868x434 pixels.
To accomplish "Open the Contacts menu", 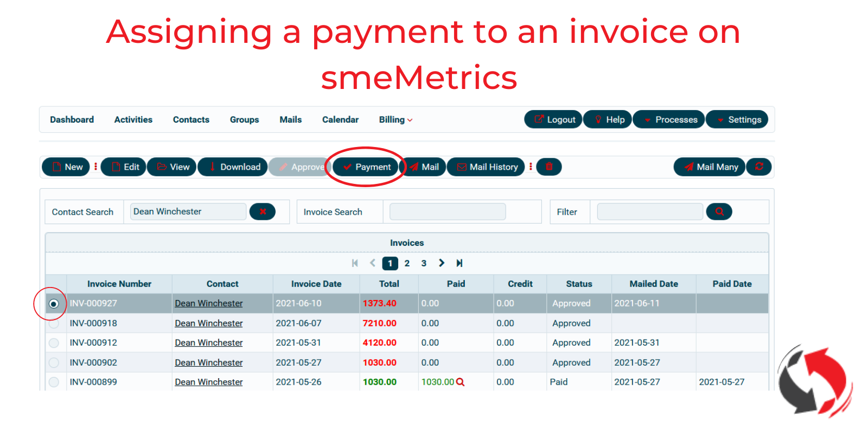I will (191, 119).
